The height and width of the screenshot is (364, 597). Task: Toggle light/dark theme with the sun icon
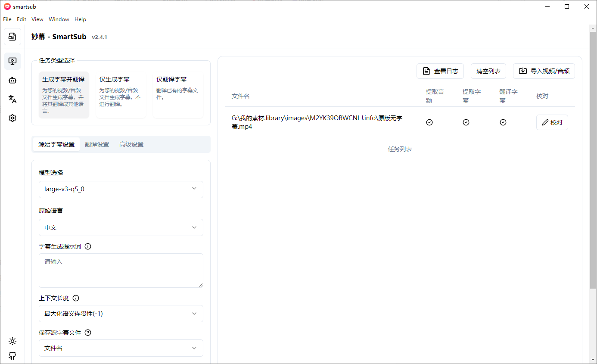(12, 341)
